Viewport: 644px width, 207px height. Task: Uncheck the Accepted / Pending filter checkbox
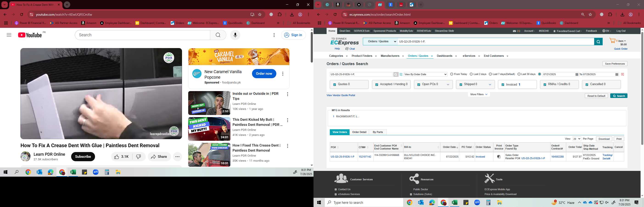376,85
